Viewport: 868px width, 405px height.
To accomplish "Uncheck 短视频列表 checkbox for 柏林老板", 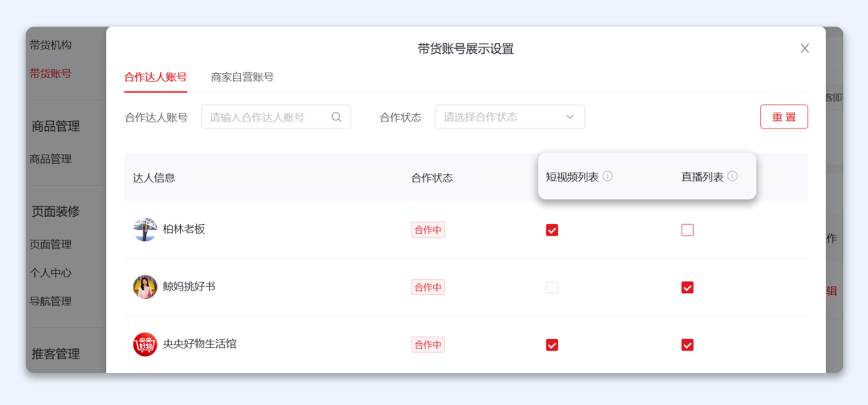I will [552, 230].
